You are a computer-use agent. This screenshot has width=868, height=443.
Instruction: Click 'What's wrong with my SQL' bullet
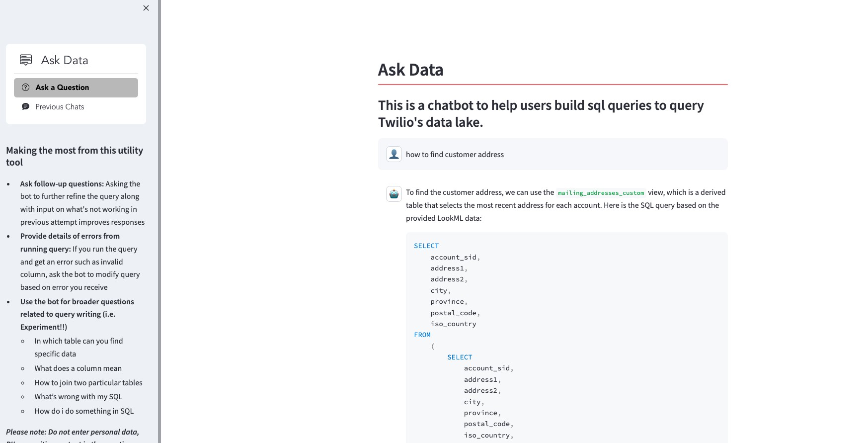point(78,397)
